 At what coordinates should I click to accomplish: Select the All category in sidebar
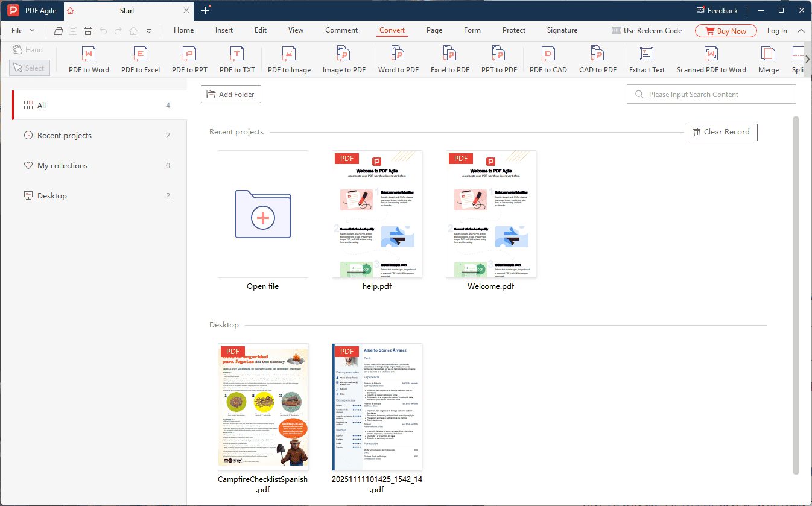click(x=100, y=105)
